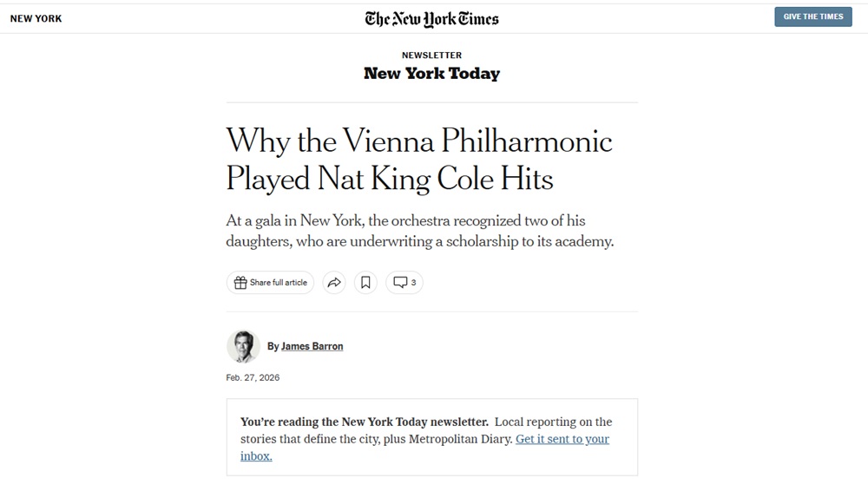868x491 pixels.
Task: Click the curved share arrow icon
Action: point(334,283)
